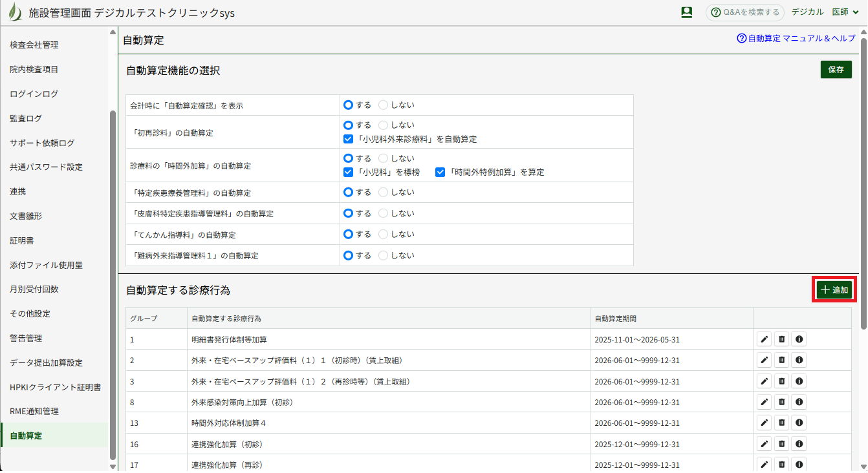Toggle 「時間外特例加算」を算定 checkbox
Viewport: 868px width, 473px height.
click(440, 172)
